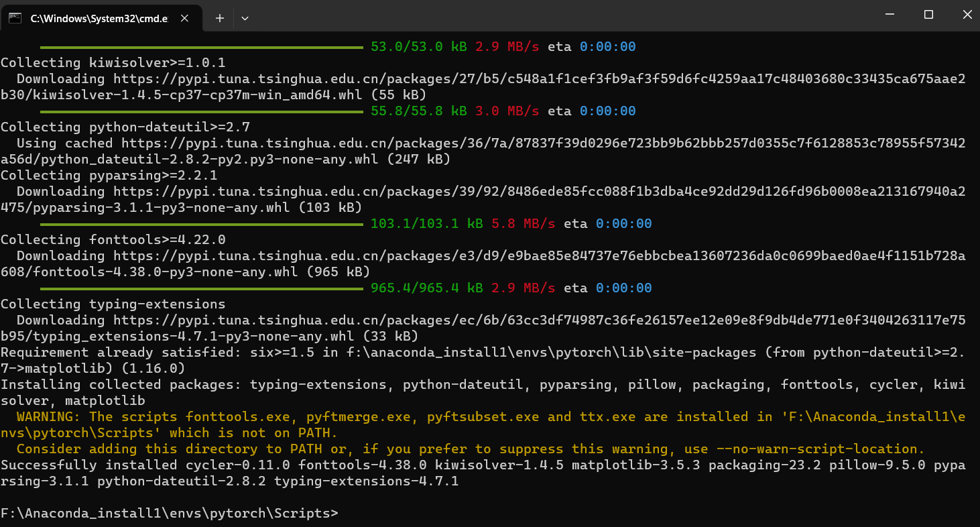
Task: Click the 53.0/53.0 kB progress bar
Action: click(201, 47)
